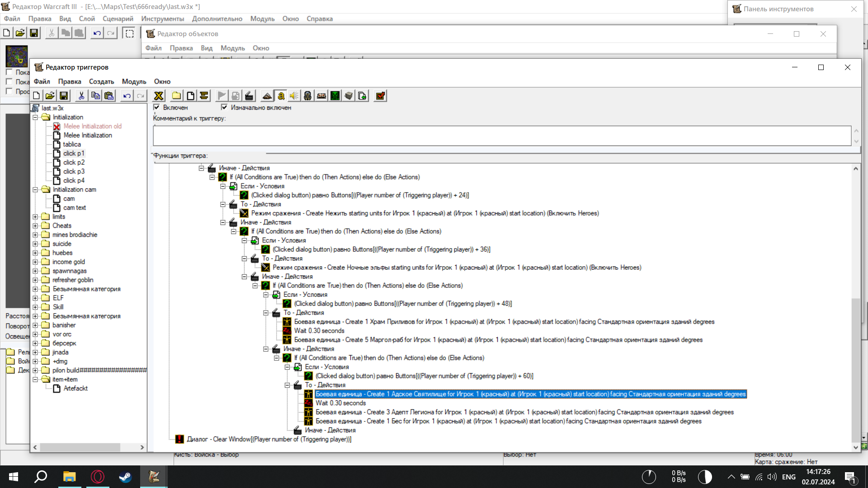Viewport: 868px width, 488px height.
Task: Open File Explorer from the taskbar
Action: (x=69, y=477)
